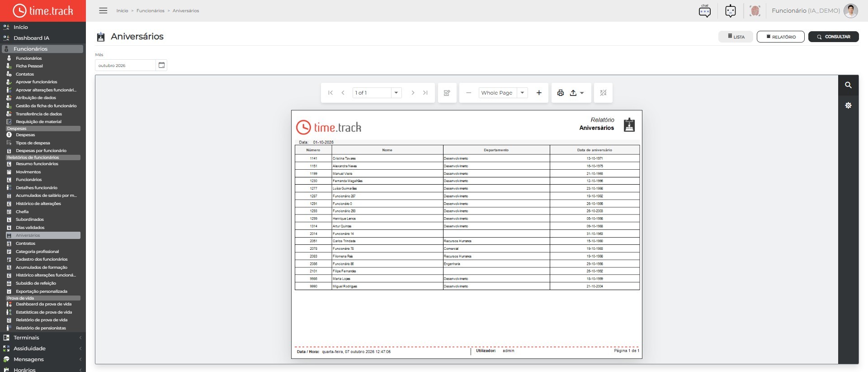The width and height of the screenshot is (868, 372).
Task: Open Histórico de alterações sidebar item
Action: point(38,204)
